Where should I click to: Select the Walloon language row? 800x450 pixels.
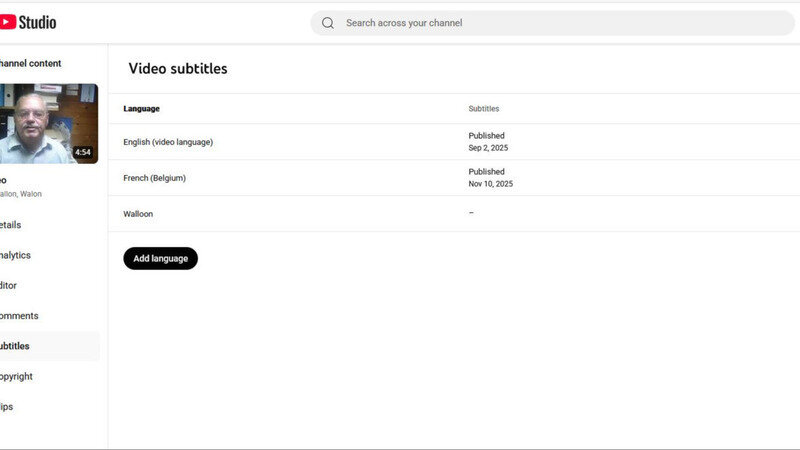(138, 214)
